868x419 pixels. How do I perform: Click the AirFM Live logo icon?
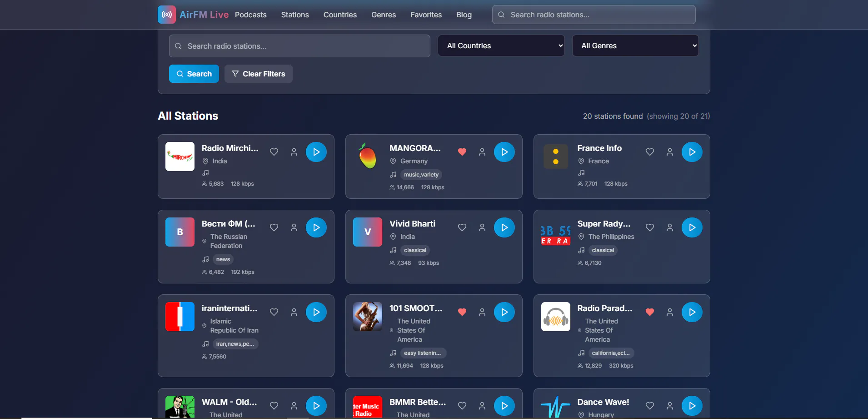click(167, 15)
